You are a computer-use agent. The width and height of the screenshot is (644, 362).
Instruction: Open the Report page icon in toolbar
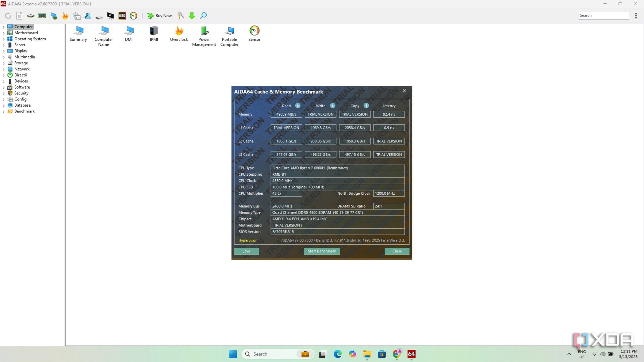tap(19, 16)
